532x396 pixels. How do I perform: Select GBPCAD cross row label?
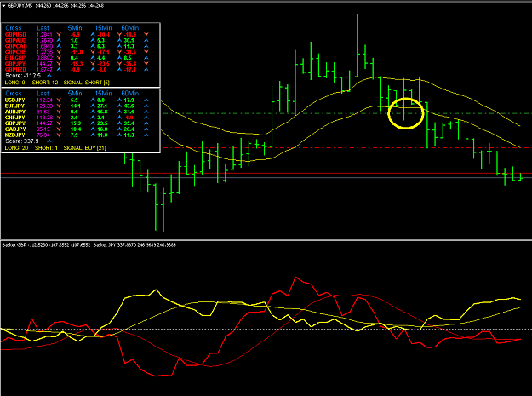pos(15,46)
